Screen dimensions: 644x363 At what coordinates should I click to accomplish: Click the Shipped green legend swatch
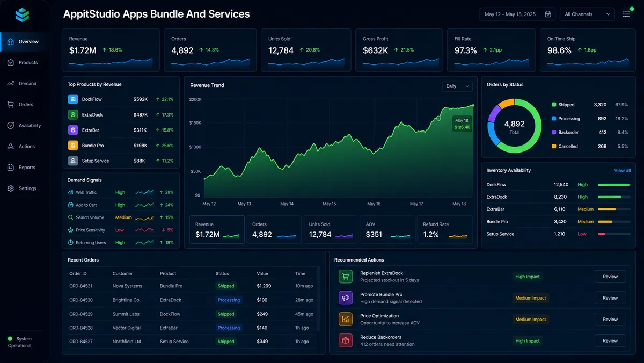click(x=554, y=105)
